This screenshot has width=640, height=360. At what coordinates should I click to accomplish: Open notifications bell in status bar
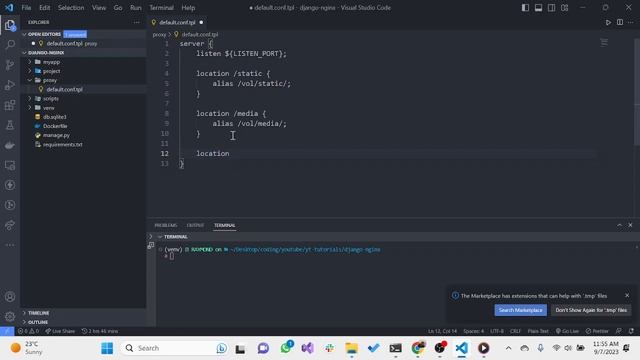[631, 331]
